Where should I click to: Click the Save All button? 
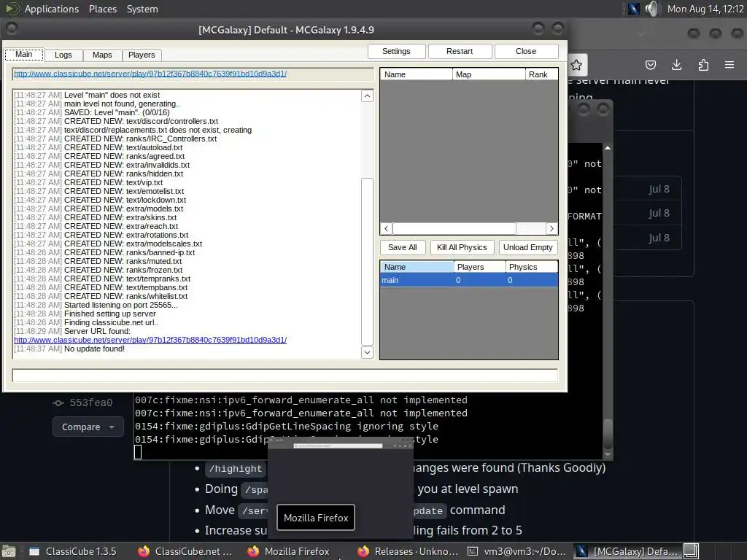403,247
